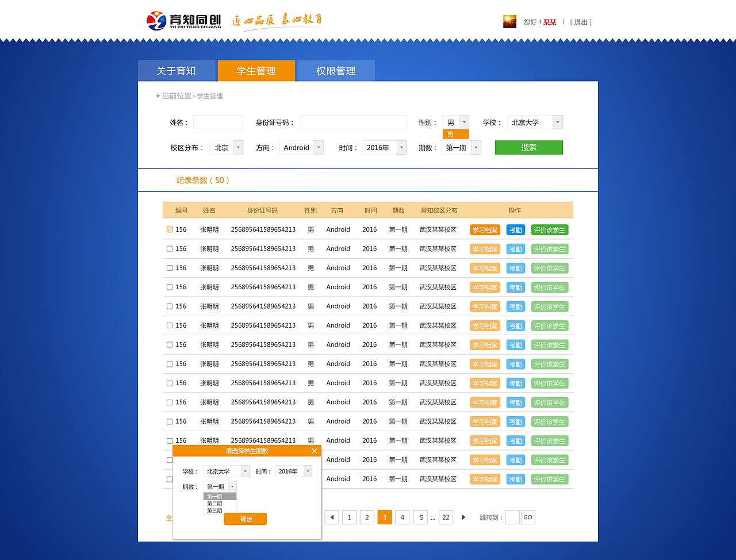736x560 pixels.
Task: Open the 时间 2016年 dropdown in the search form
Action: [x=385, y=148]
